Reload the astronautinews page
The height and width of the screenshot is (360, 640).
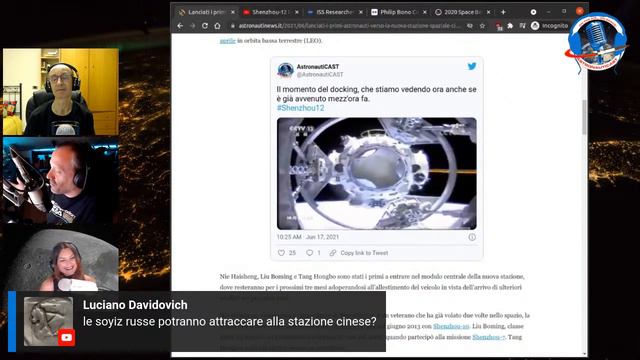(x=205, y=26)
